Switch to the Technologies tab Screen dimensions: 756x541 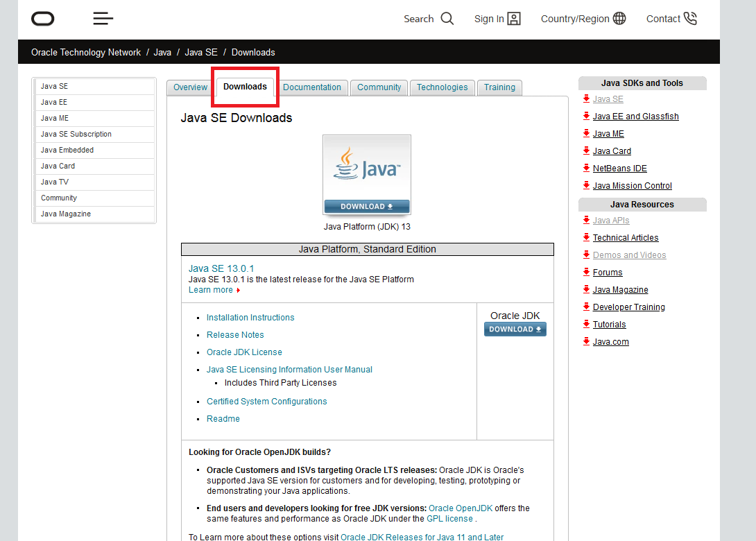click(442, 87)
